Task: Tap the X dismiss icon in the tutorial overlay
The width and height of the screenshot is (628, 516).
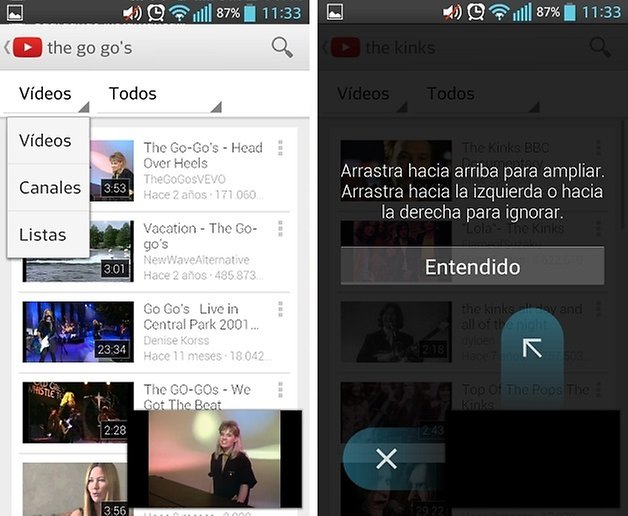Action: pyautogui.click(x=386, y=459)
